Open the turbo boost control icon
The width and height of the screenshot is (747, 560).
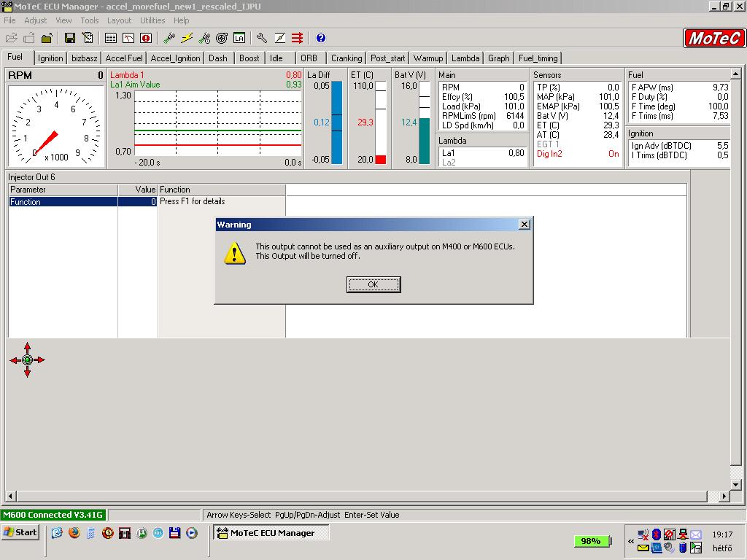click(222, 38)
